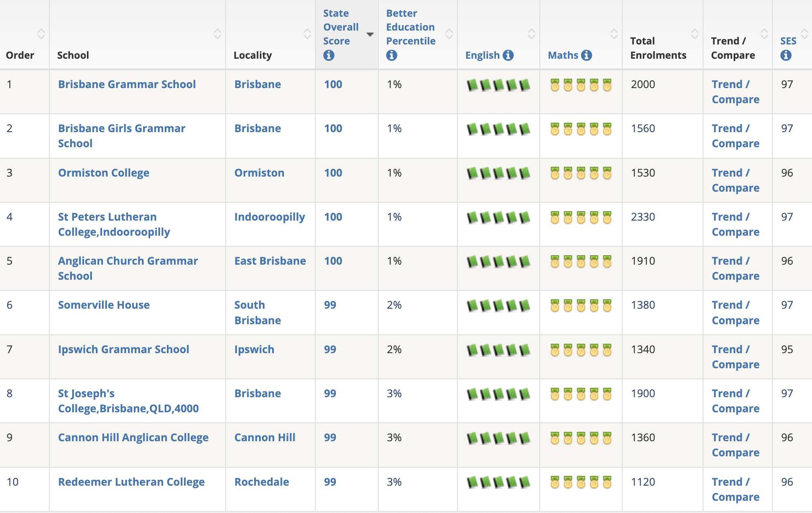
Task: Open Redeemer Lutheran College page
Action: (x=131, y=482)
